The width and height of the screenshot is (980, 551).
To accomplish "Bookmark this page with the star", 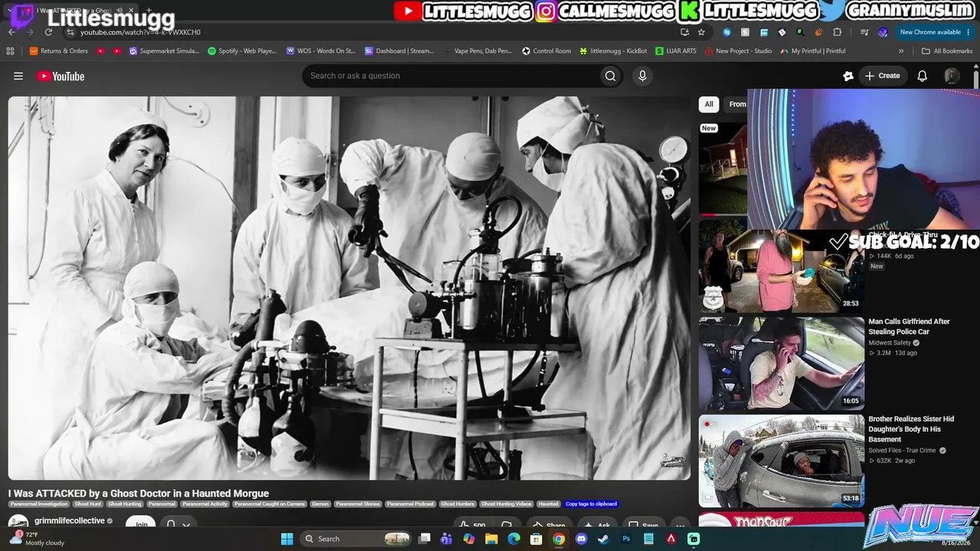I will (x=701, y=32).
